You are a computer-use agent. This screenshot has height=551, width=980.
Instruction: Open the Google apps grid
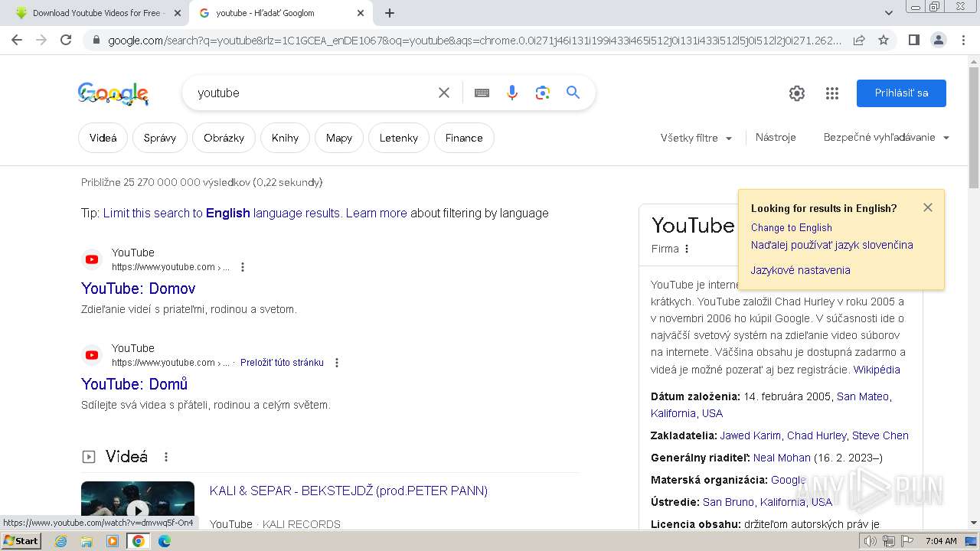832,93
